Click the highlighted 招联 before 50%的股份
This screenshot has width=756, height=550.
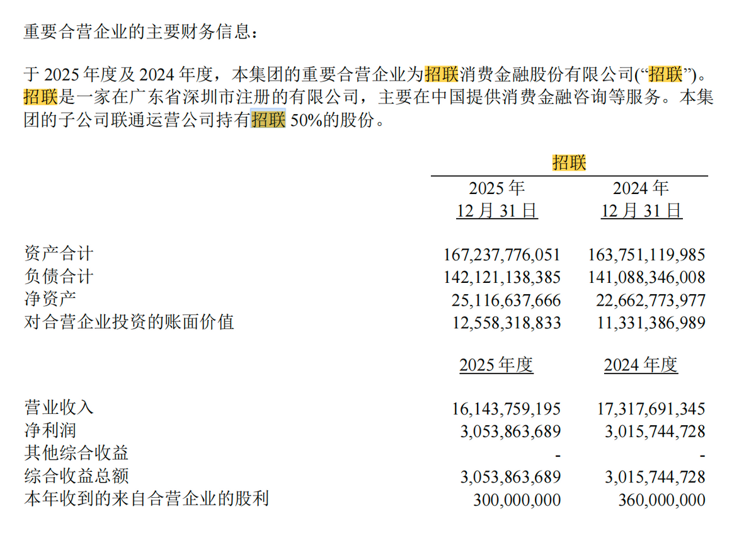point(268,119)
